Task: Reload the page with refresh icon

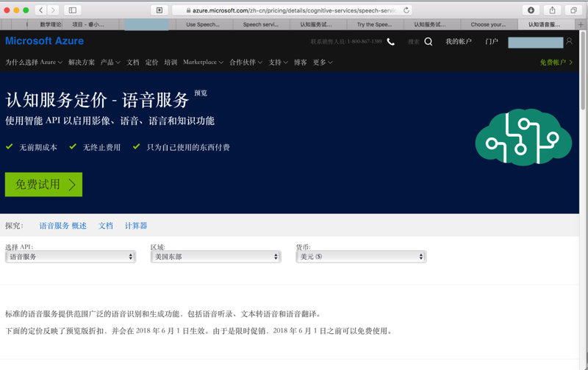Action: click(406, 10)
